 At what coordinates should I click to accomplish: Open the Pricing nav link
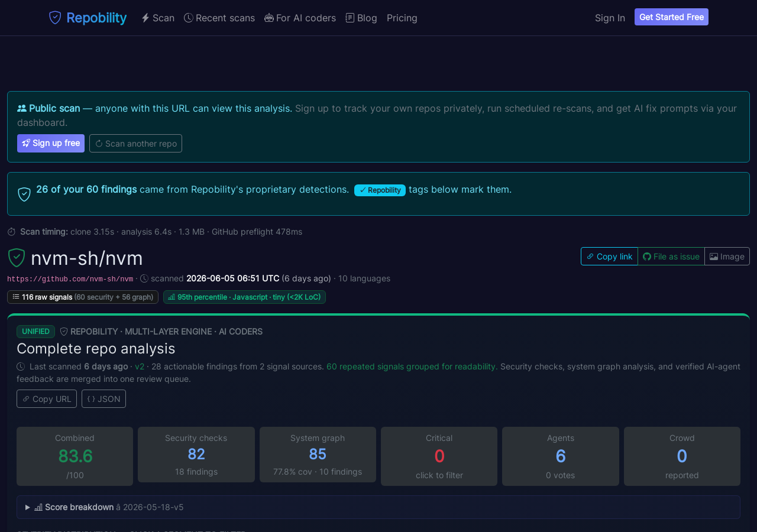(x=402, y=18)
